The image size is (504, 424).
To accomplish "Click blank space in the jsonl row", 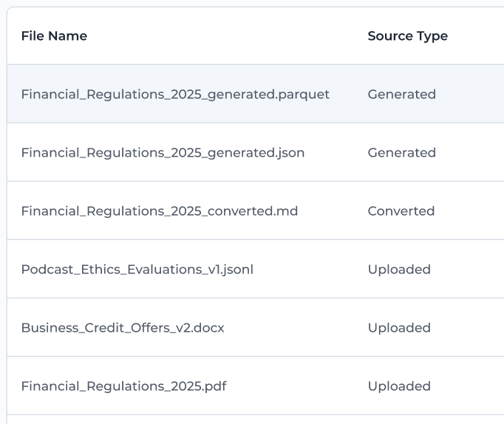I will pos(310,269).
